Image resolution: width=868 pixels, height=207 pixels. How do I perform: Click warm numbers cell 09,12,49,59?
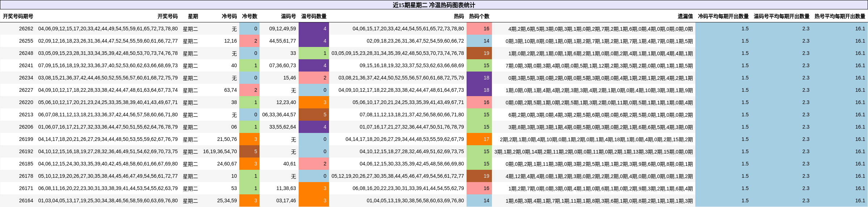[x=283, y=29]
